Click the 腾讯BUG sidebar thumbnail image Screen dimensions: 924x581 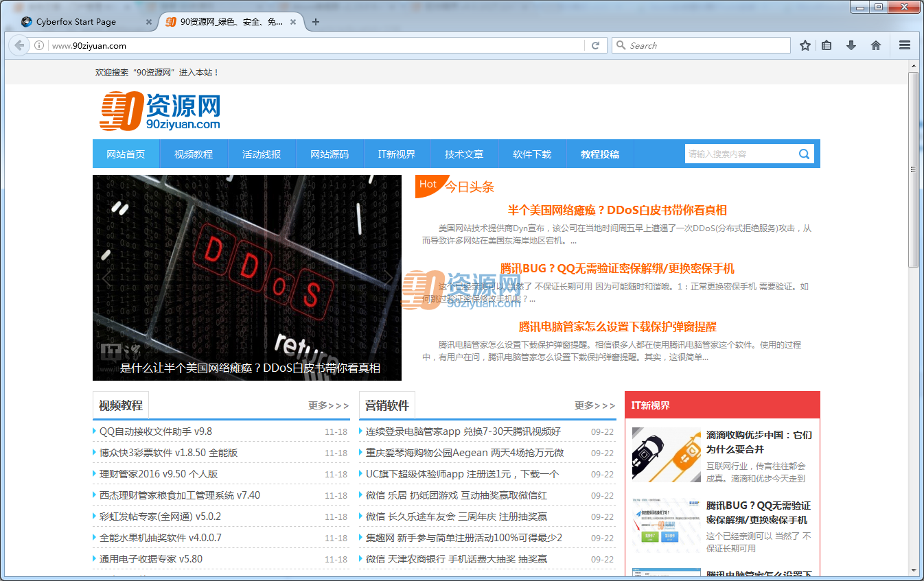667,525
